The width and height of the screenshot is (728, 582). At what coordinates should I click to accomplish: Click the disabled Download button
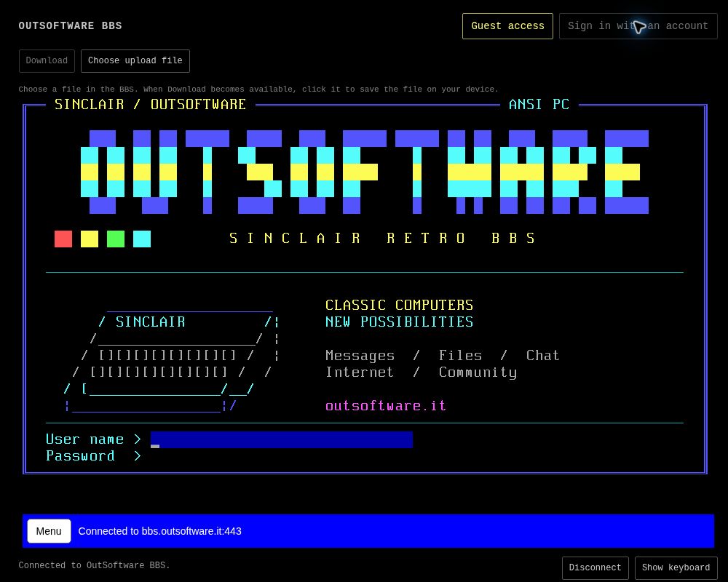47,61
